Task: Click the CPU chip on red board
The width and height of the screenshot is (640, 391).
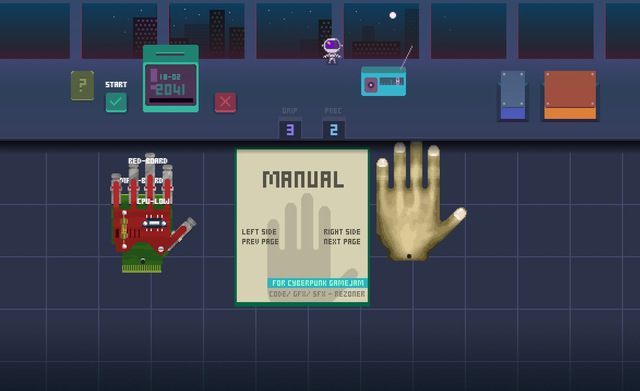Action: [x=154, y=223]
